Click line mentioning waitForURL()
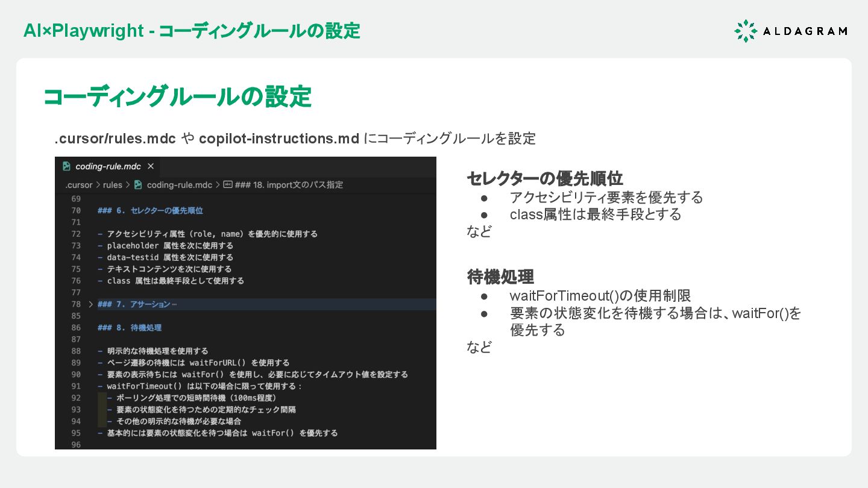Image resolution: width=868 pixels, height=488 pixels. coord(193,363)
